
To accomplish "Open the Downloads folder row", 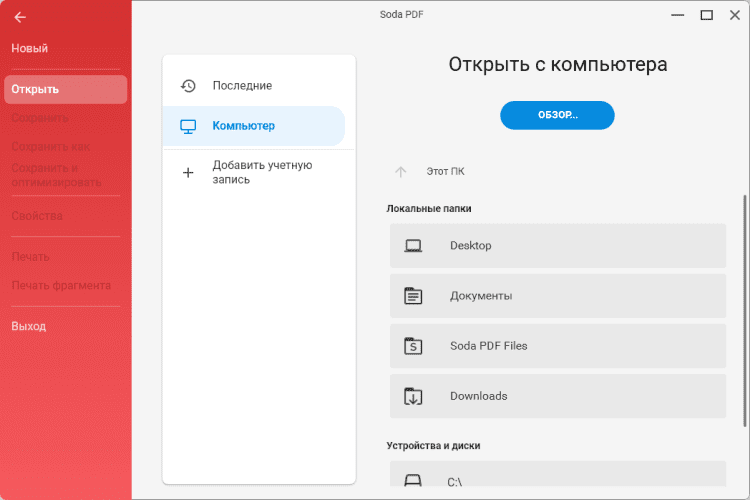I will 558,396.
